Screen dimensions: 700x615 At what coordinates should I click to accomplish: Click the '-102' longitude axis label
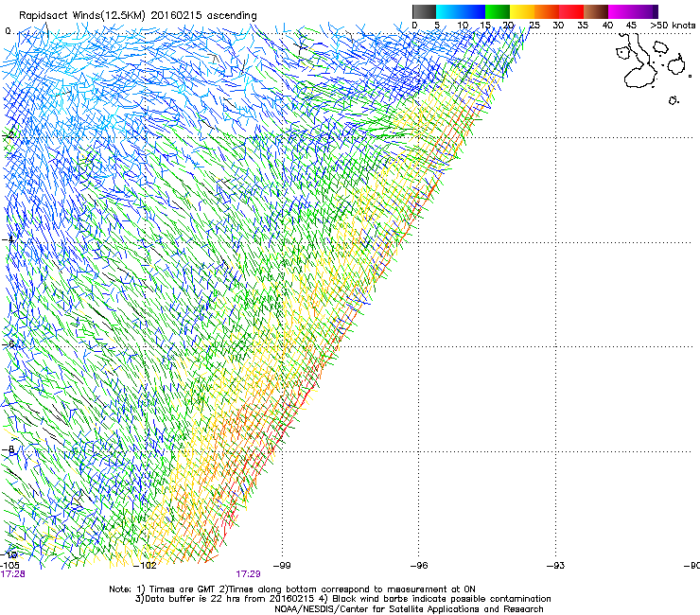pos(145,566)
